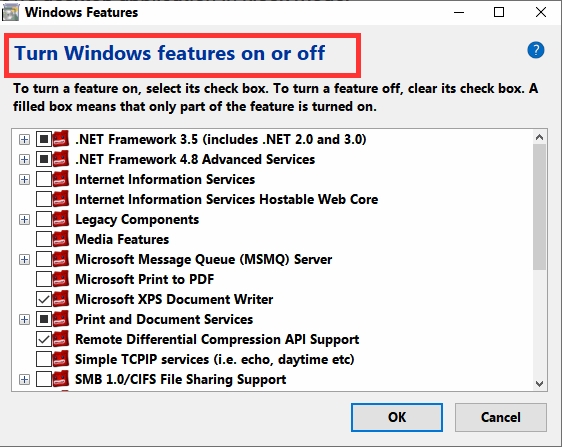This screenshot has height=448, width=563.
Task: Toggle Print and Document Services checkbox
Action: click(44, 319)
